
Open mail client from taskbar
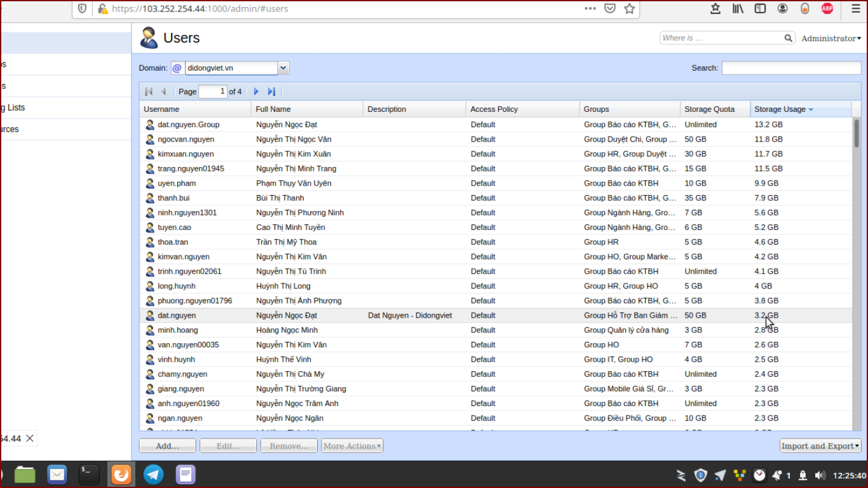click(x=57, y=474)
